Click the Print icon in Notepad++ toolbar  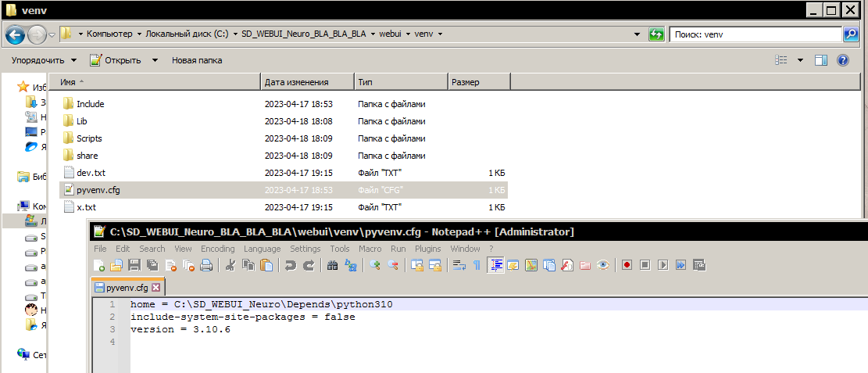pyautogui.click(x=206, y=265)
